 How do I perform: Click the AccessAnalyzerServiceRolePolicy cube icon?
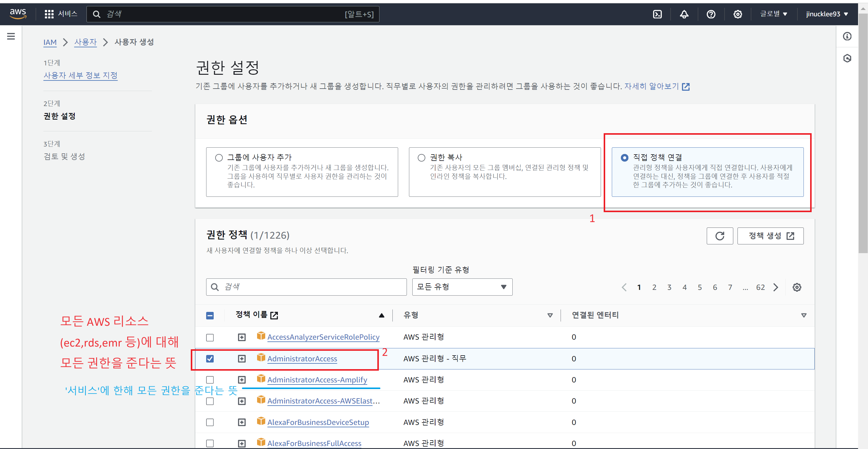tap(261, 336)
